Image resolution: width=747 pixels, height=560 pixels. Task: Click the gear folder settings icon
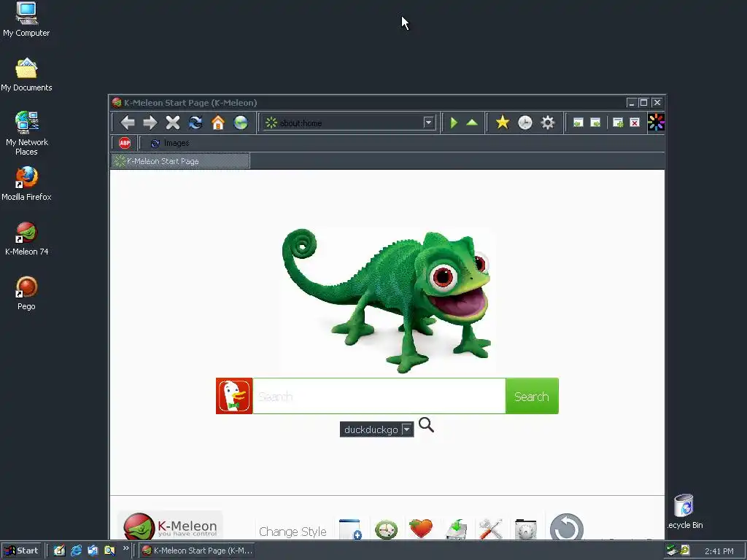(526, 529)
